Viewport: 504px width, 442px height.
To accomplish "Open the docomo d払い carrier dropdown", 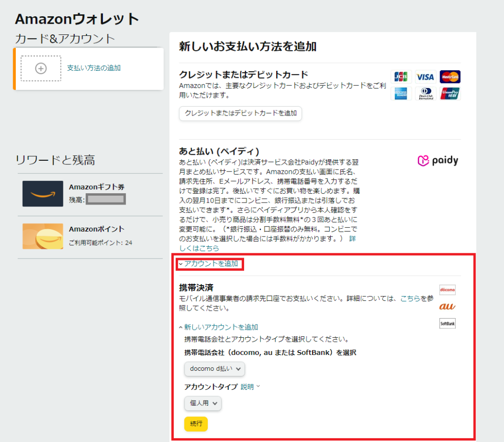I will (x=215, y=369).
